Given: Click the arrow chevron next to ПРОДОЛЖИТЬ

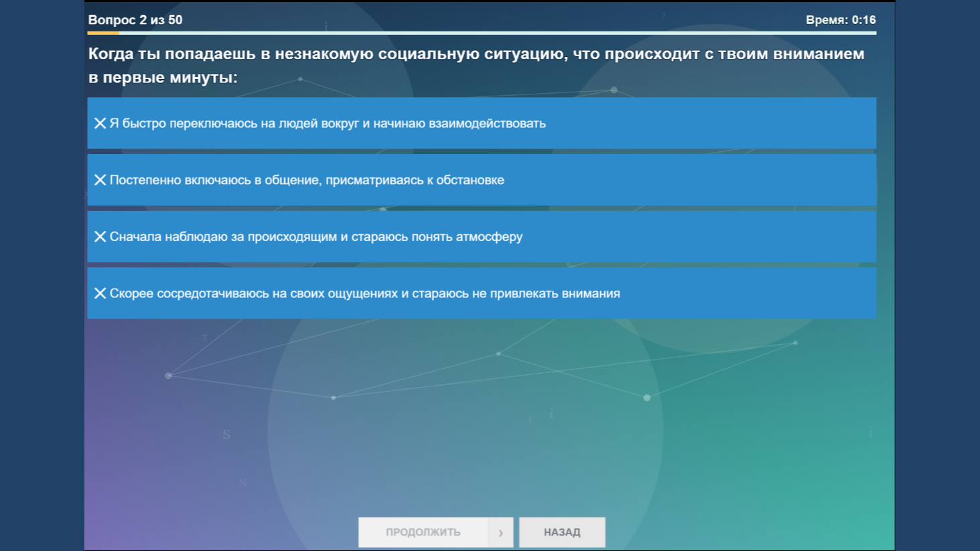Looking at the screenshot, I should click(501, 532).
